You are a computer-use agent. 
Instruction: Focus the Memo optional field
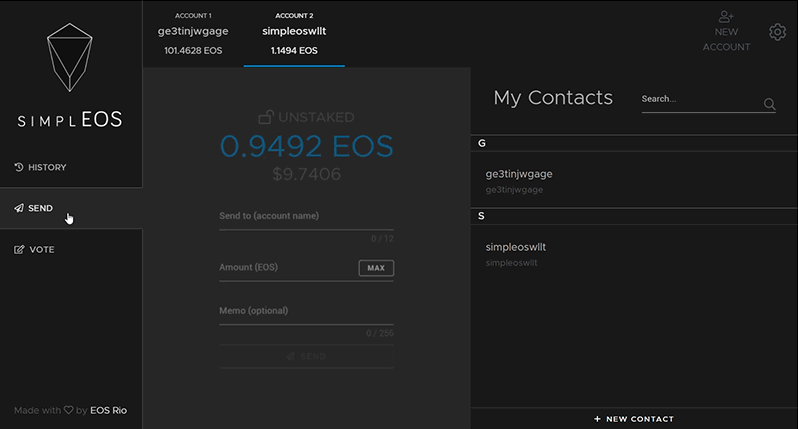click(306, 314)
